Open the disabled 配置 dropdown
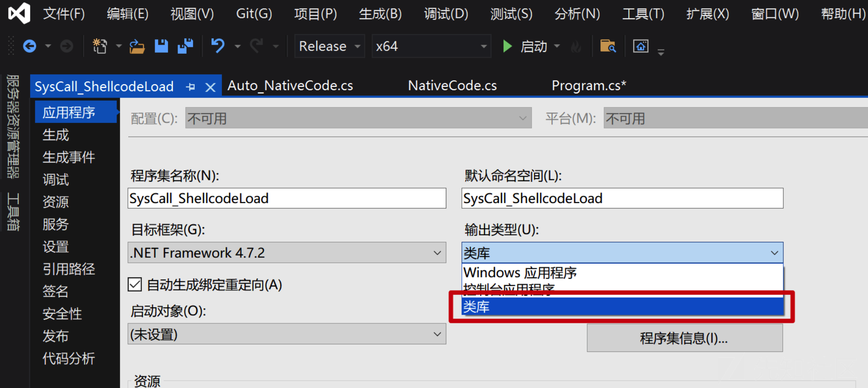Image resolution: width=868 pixels, height=388 pixels. click(x=358, y=118)
